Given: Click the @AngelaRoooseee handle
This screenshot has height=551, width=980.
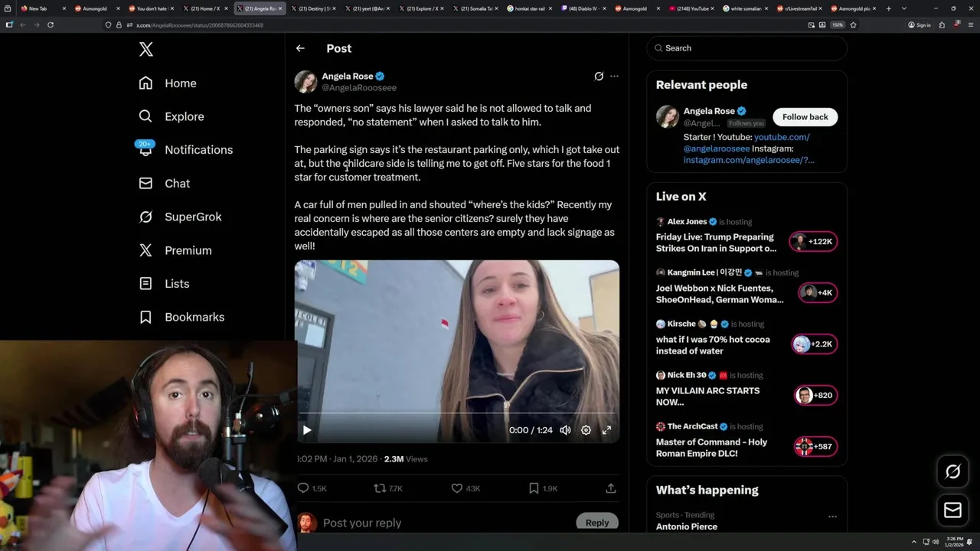Looking at the screenshot, I should coord(359,88).
